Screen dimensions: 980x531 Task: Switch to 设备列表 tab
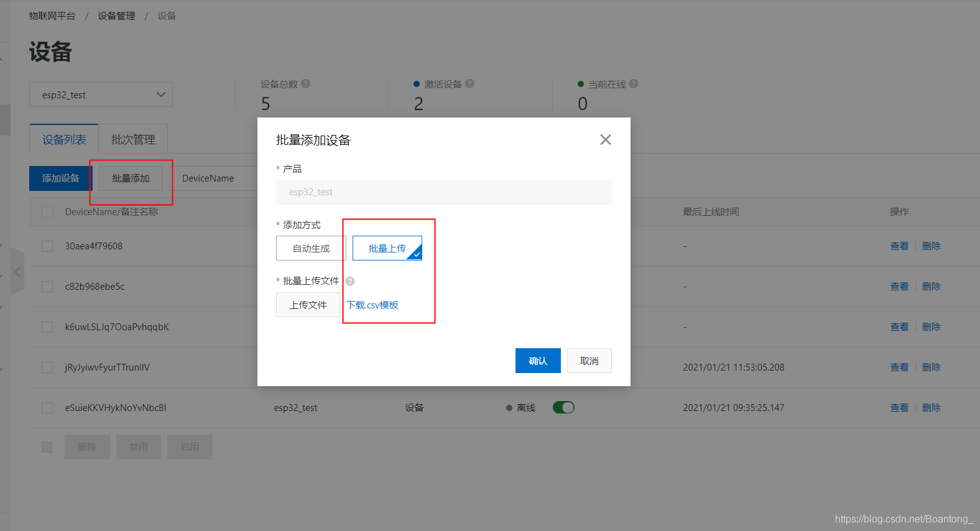tap(64, 139)
